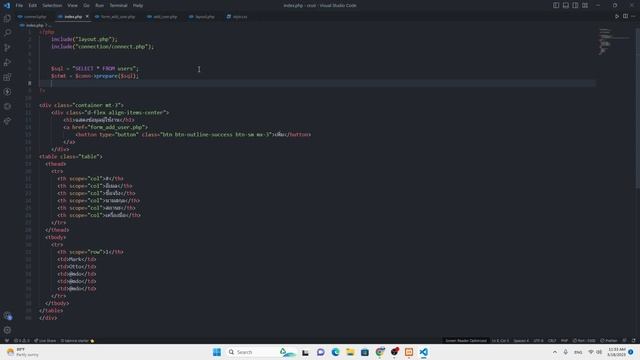Image resolution: width=640 pixels, height=360 pixels.
Task: Click the include("layout.php") line
Action: (x=84, y=39)
